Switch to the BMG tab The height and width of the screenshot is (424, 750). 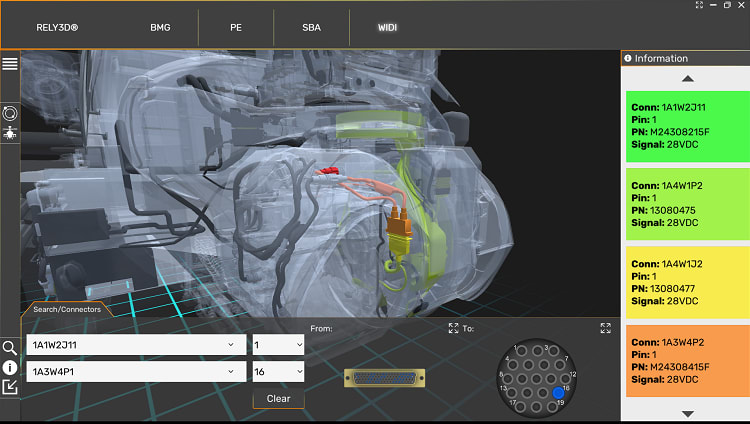point(160,27)
